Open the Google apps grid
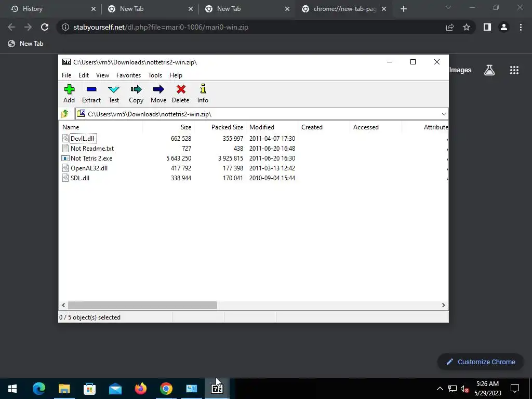This screenshot has height=399, width=532. point(514,70)
